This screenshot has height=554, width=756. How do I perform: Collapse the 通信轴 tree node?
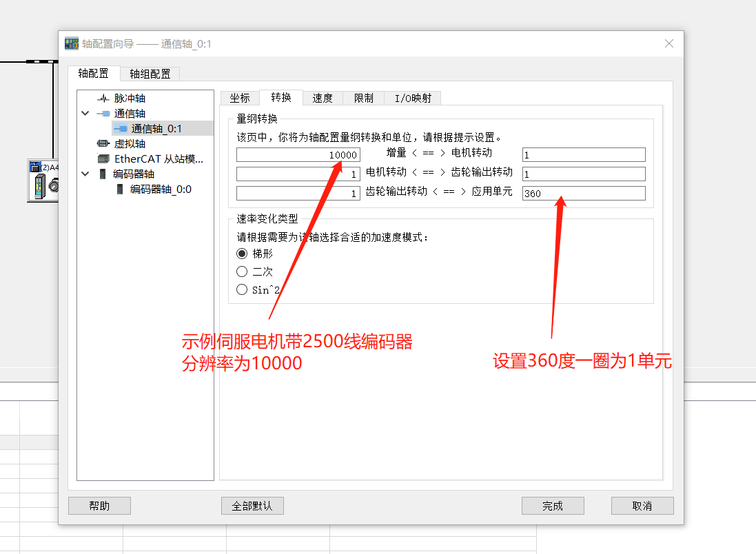point(85,113)
